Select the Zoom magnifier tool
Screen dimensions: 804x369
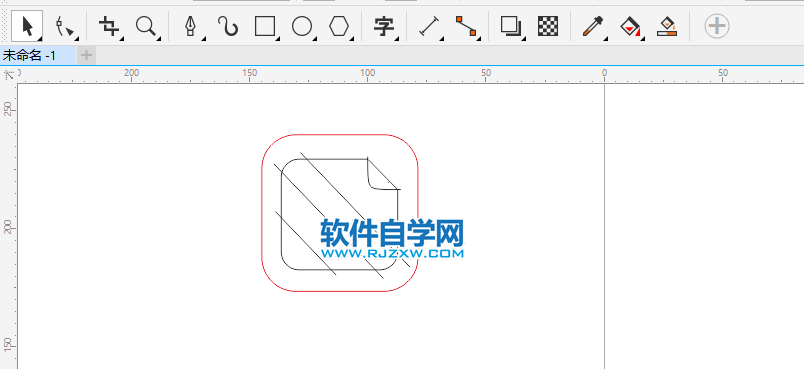point(146,26)
